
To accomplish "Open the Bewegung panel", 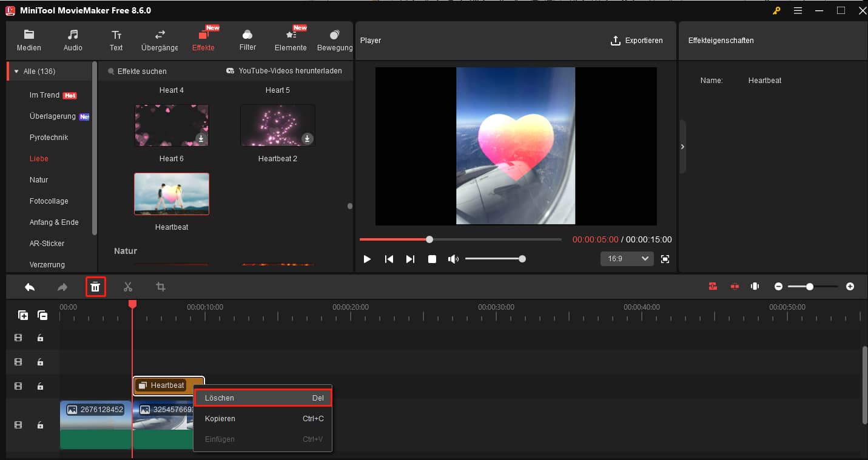I will pyautogui.click(x=334, y=39).
